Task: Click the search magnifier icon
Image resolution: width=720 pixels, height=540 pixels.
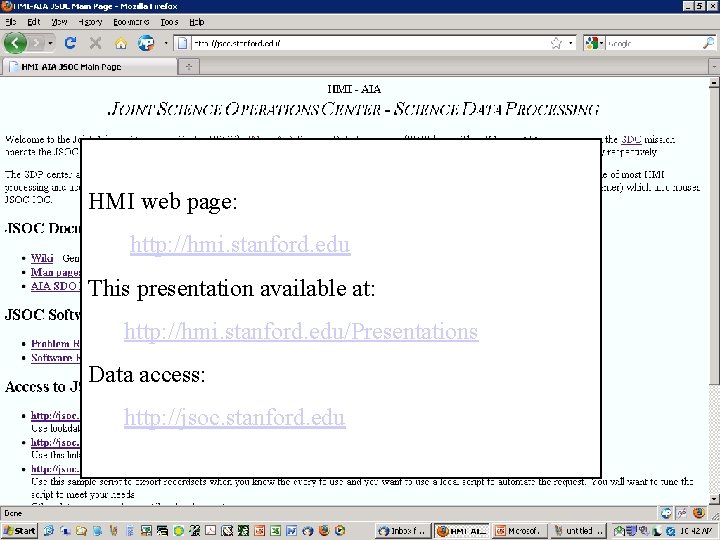Action: (x=709, y=43)
